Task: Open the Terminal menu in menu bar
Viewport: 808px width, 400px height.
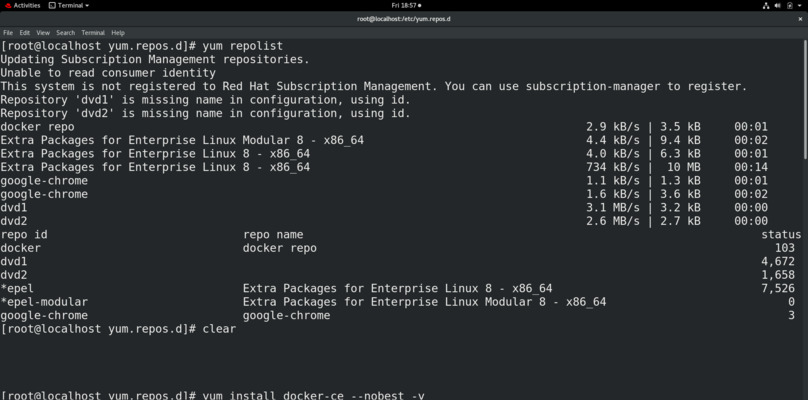Action: point(93,33)
